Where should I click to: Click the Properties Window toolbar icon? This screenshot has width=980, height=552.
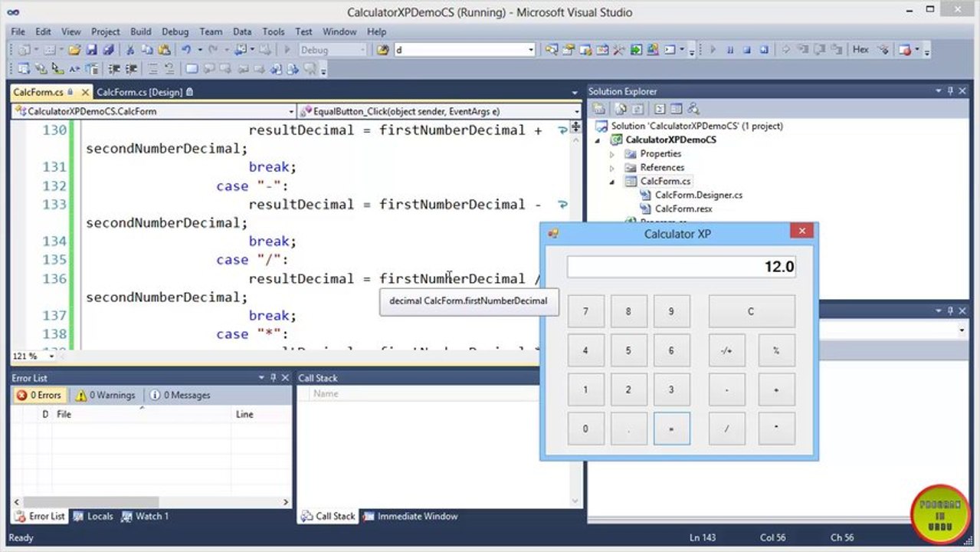[x=569, y=50]
